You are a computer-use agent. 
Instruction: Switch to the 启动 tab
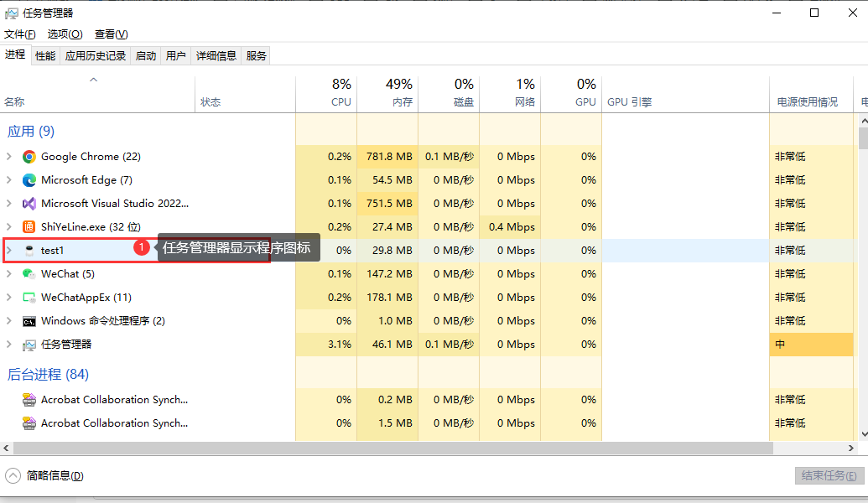[146, 56]
